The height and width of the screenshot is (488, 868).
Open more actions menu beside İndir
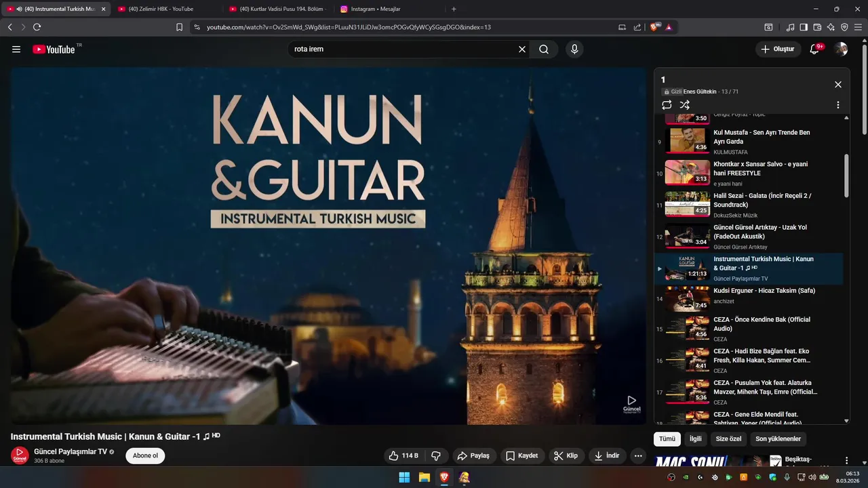(638, 456)
